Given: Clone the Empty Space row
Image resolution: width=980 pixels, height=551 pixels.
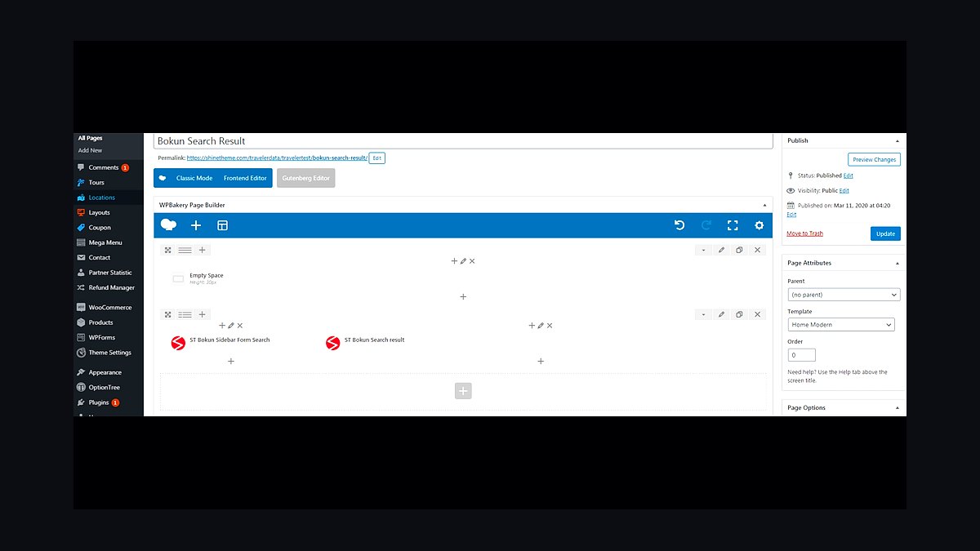Looking at the screenshot, I should tap(739, 250).
